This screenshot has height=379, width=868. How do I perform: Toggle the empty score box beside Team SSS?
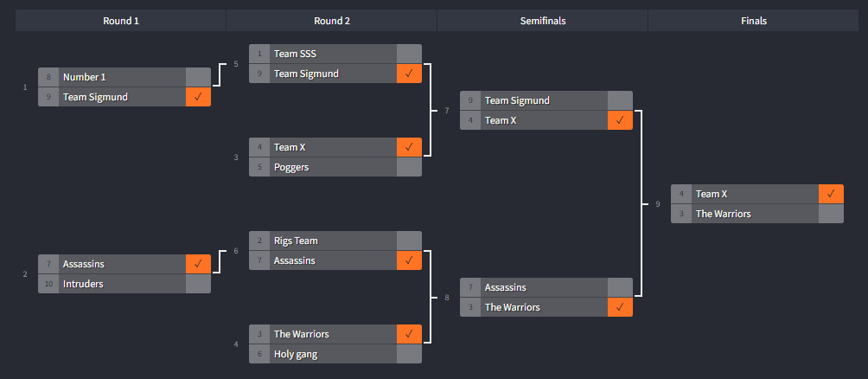409,54
